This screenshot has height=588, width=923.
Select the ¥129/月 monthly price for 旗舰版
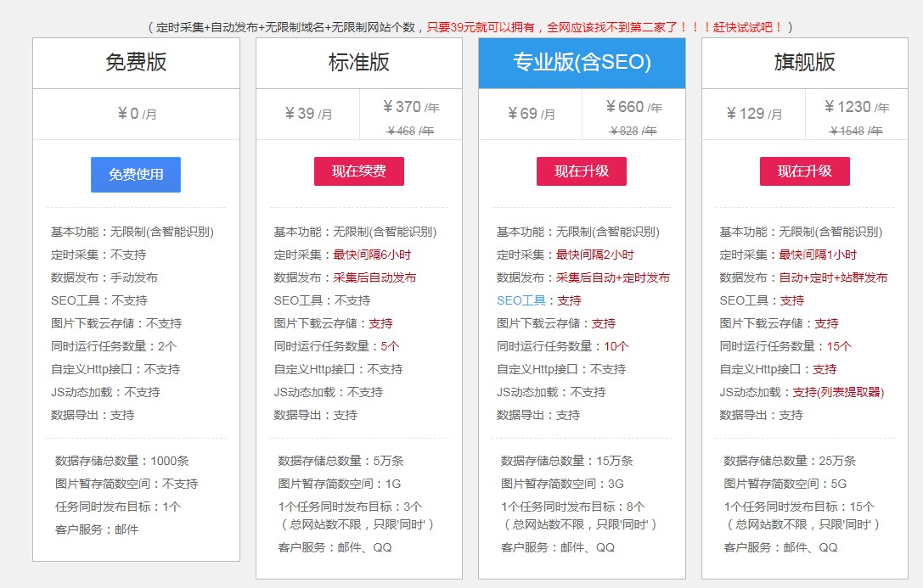[753, 114]
